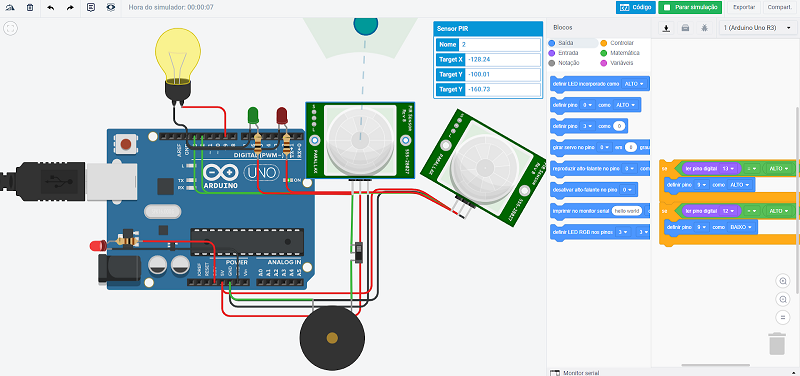Open pin 0 dropdown in definir pino block
Image resolution: width=800 pixels, height=376 pixels.
[x=588, y=105]
